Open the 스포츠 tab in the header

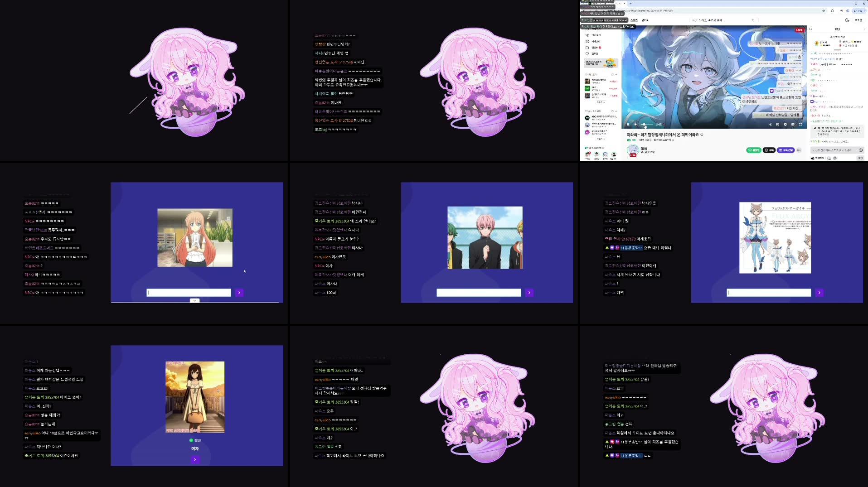coord(634,20)
